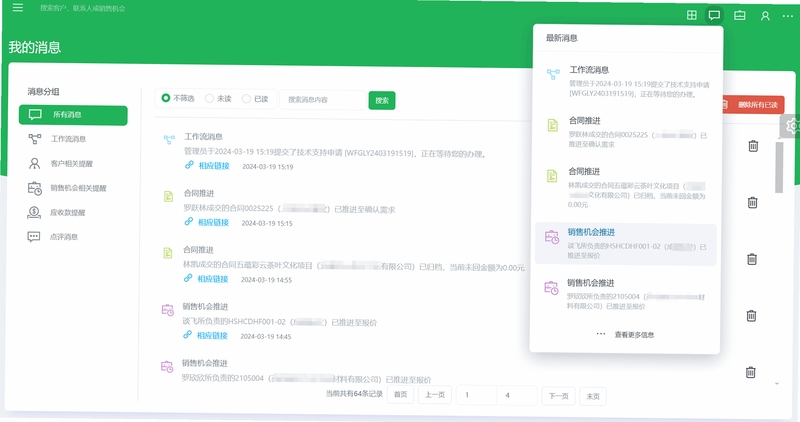Delete the 林凯 合同推进 message with trash icon
Screen dimensions: 800x422
click(x=752, y=259)
